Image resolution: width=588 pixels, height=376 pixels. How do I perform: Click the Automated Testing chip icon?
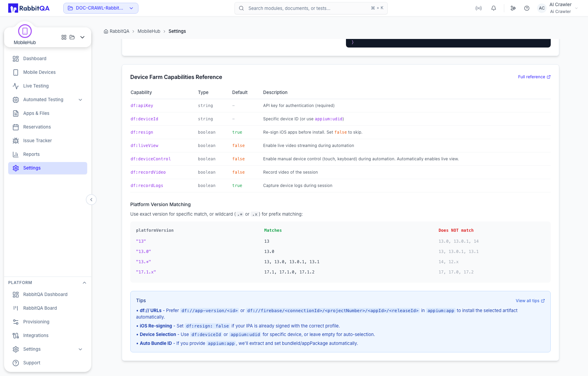point(16,100)
